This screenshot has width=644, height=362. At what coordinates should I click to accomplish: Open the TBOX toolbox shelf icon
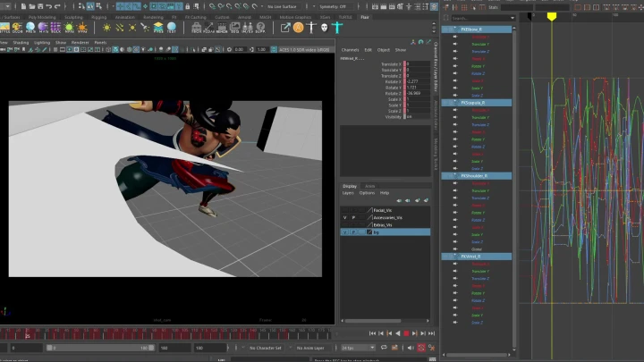[x=196, y=28]
